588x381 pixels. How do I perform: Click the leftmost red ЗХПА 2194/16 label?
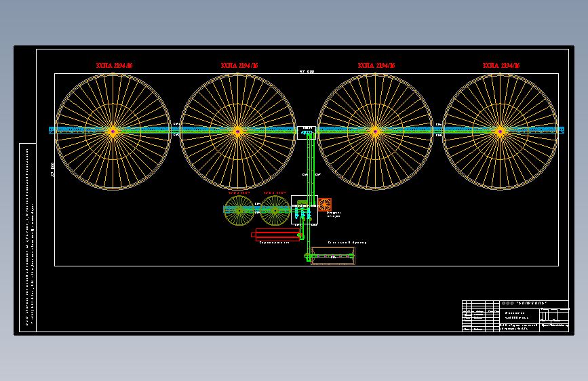click(x=114, y=66)
